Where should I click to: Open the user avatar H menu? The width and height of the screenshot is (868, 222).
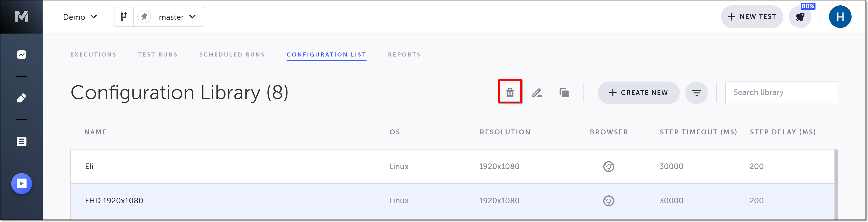tap(840, 17)
